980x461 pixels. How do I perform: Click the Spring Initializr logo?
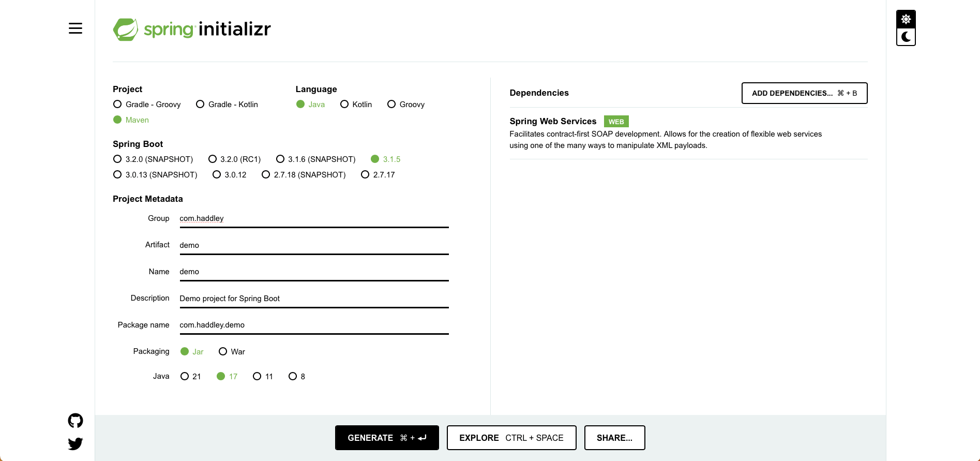pyautogui.click(x=192, y=29)
